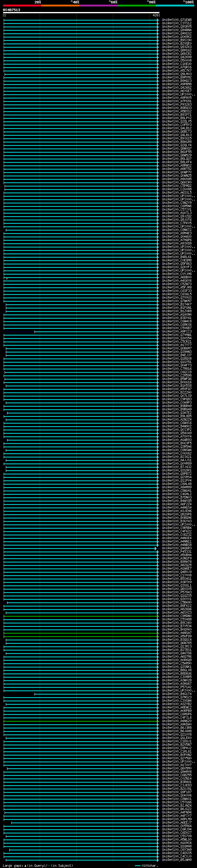Click the green alignment bar for UniRef100_C9MDN0
This screenshot has width=197, height=868.
[81, 617]
